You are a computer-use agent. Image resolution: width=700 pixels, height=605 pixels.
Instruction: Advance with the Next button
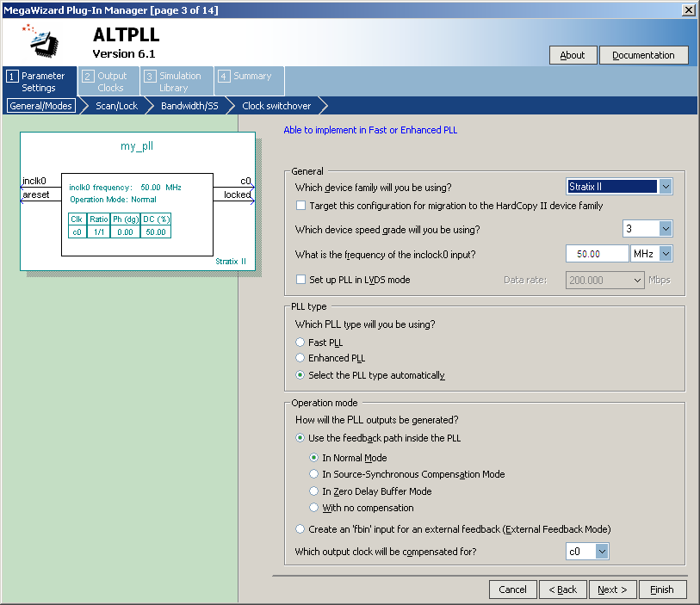[x=612, y=590]
